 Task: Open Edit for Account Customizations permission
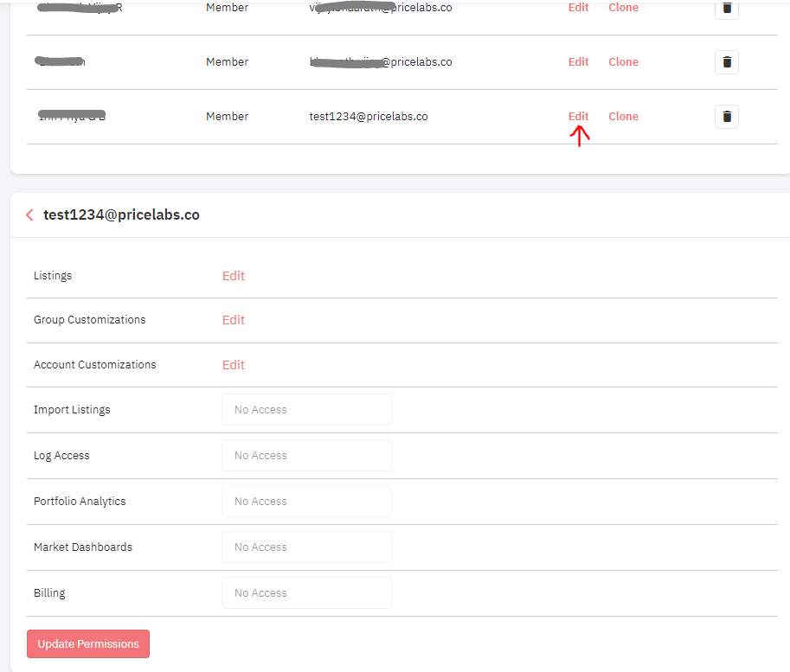[x=234, y=365]
